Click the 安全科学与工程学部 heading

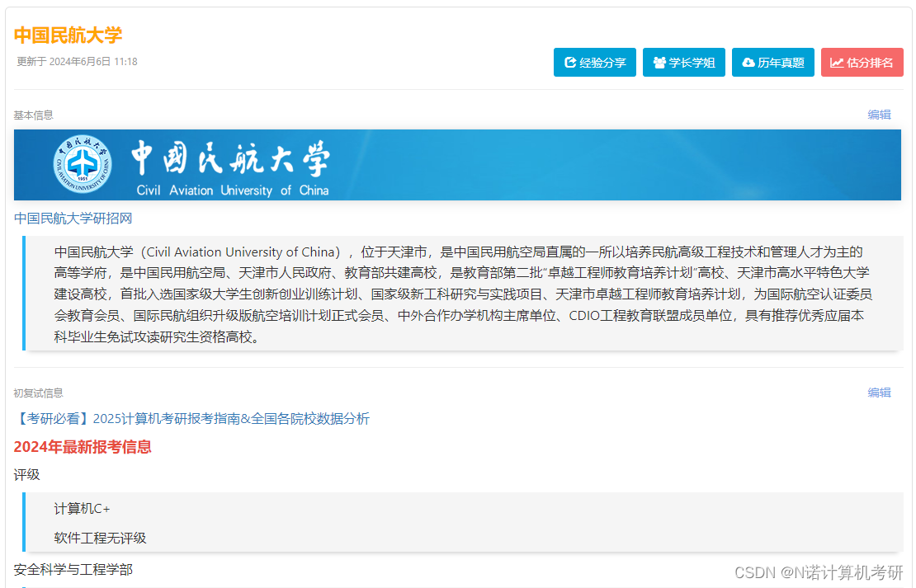73,569
